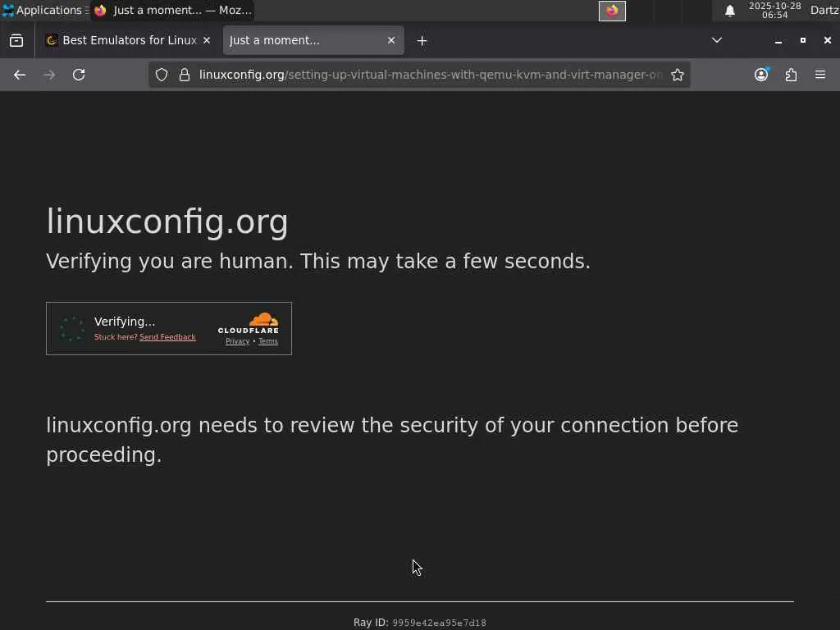Maximize the Firefox window

click(x=802, y=41)
